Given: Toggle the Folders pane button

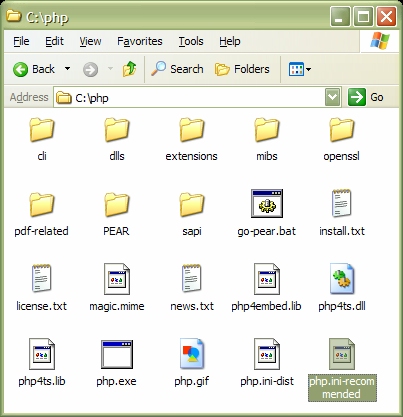Looking at the screenshot, I should [x=242, y=69].
